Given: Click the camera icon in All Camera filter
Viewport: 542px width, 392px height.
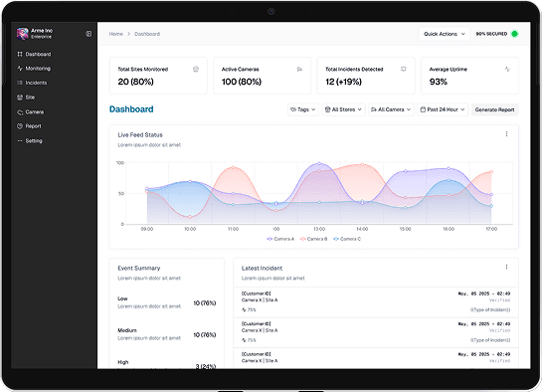Looking at the screenshot, I should [x=374, y=109].
